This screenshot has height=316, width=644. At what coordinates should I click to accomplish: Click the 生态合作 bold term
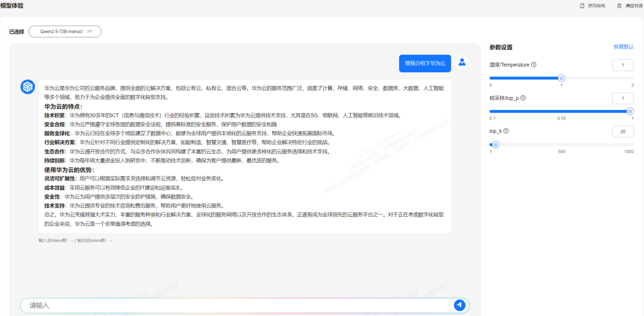pos(54,152)
